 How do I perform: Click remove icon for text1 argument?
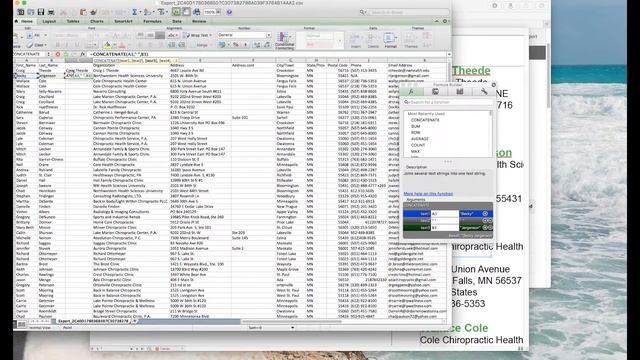tap(485, 213)
